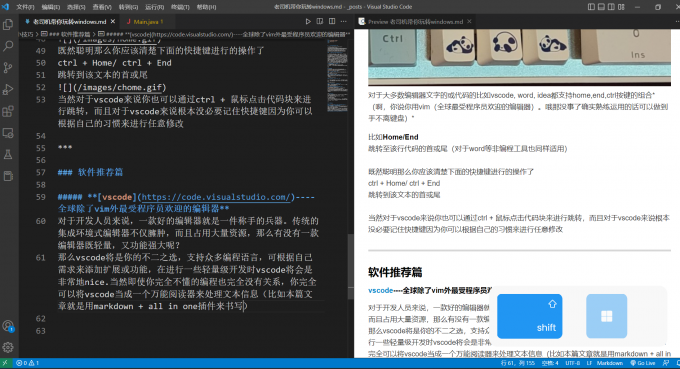The image size is (680, 369).
Task: Open the Source Control view
Action: [8, 68]
